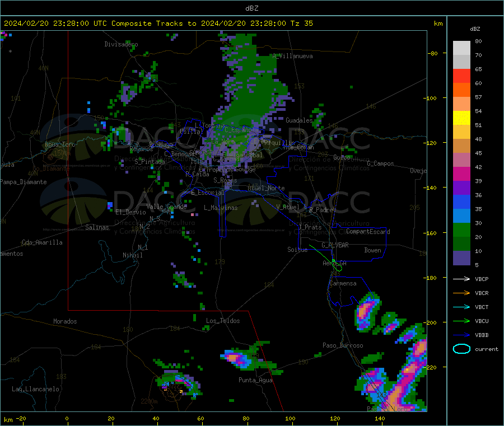The image size is (504, 426).
Task: Click the 'Los_Toldos' map label
Action: (x=223, y=321)
